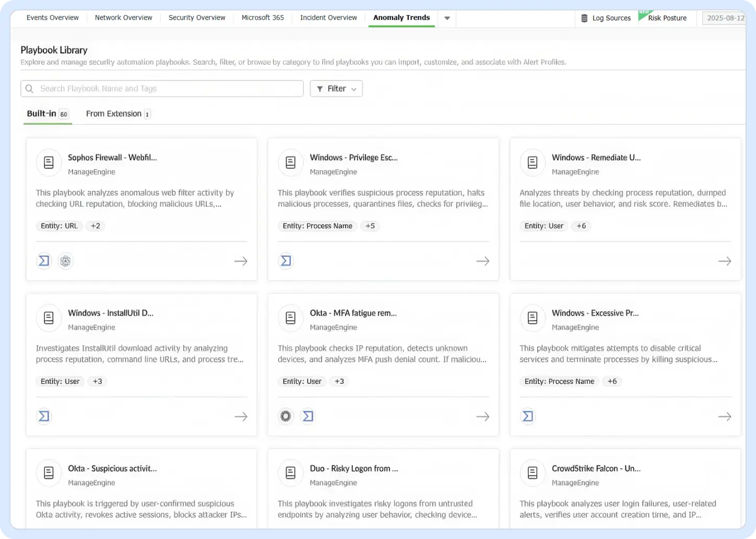Open the Windows - Excessive Pr... title
The width and height of the screenshot is (756, 539).
(595, 313)
